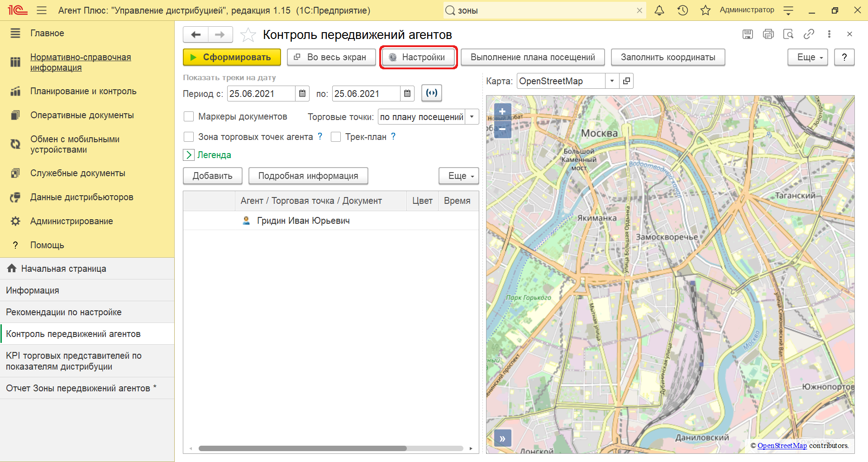Switch to Отчет Зоны передвижений агентов tab

(87, 388)
